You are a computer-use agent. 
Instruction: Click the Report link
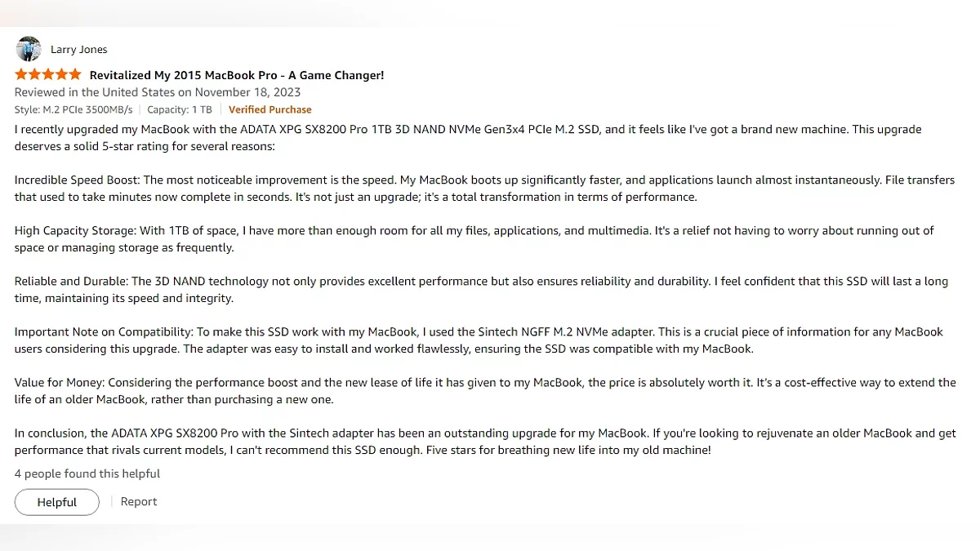click(139, 502)
